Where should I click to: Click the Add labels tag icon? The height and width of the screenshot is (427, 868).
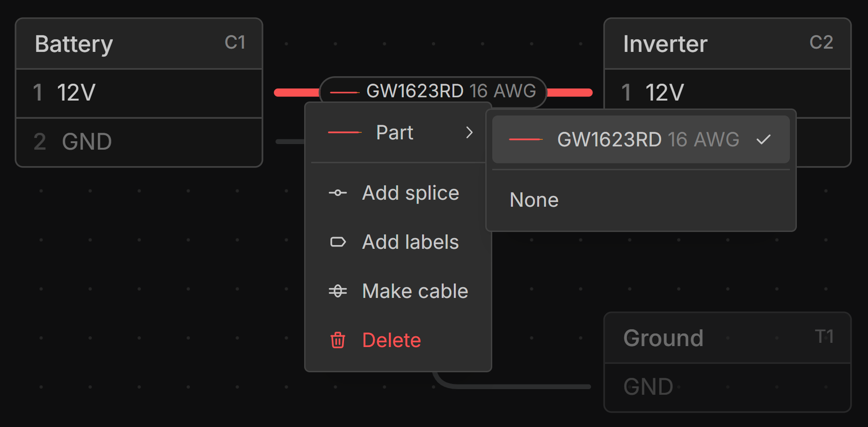point(337,242)
